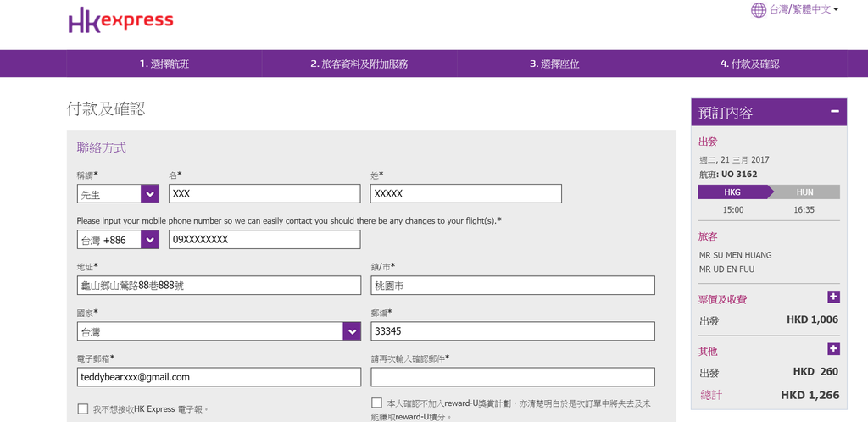Click the HKD 260 other charges amount
This screenshot has width=868, height=422.
815,371
